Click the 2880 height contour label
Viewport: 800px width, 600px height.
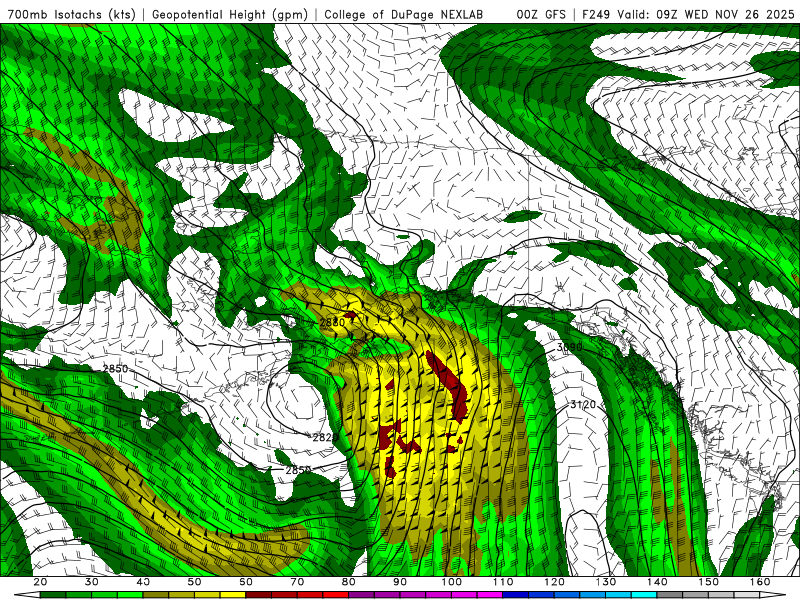pos(332,322)
